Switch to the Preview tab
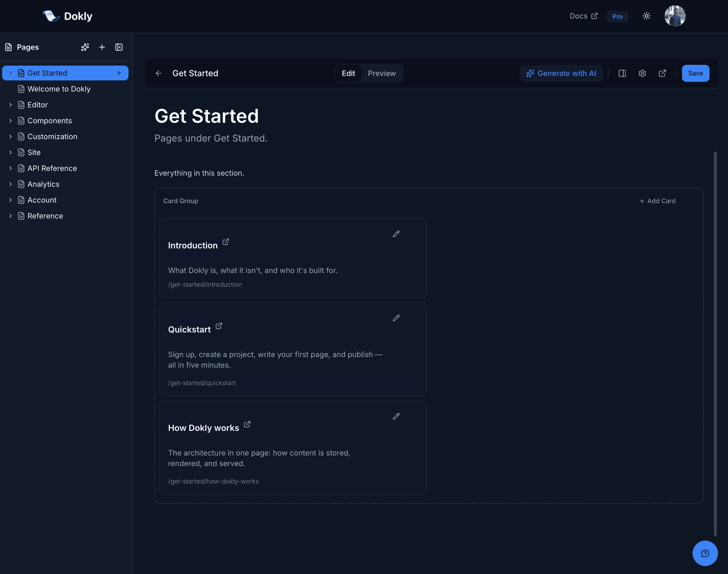This screenshot has height=574, width=728. 382,73
